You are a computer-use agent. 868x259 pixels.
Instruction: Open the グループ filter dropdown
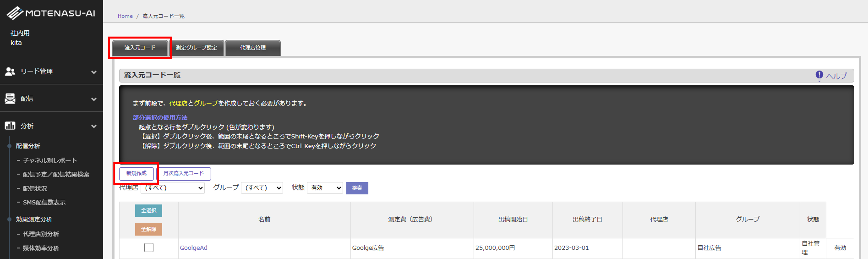[262, 188]
